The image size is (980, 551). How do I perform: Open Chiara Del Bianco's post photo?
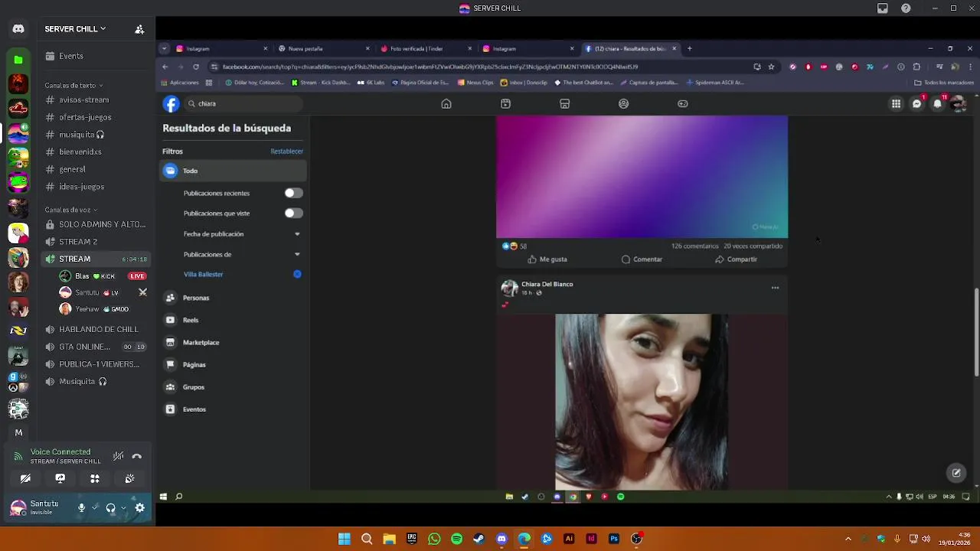point(642,402)
